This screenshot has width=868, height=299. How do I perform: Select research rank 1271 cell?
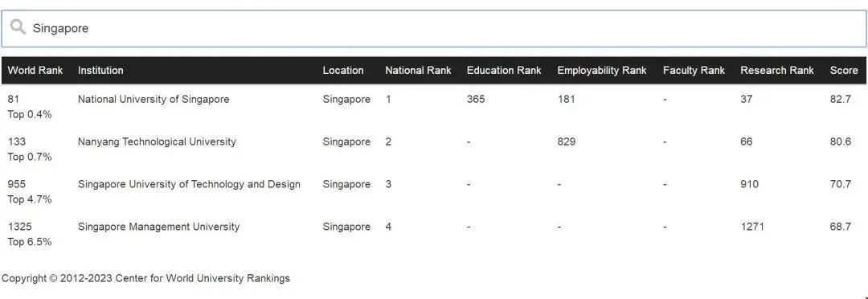click(x=752, y=227)
